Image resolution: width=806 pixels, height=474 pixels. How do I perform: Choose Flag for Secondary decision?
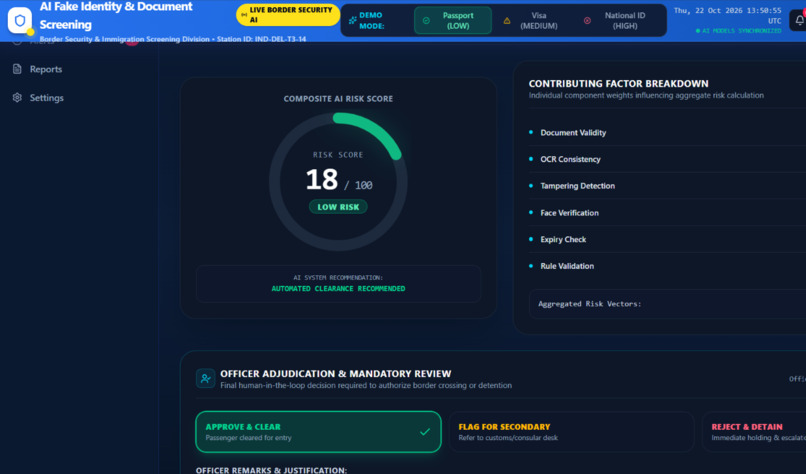point(571,432)
